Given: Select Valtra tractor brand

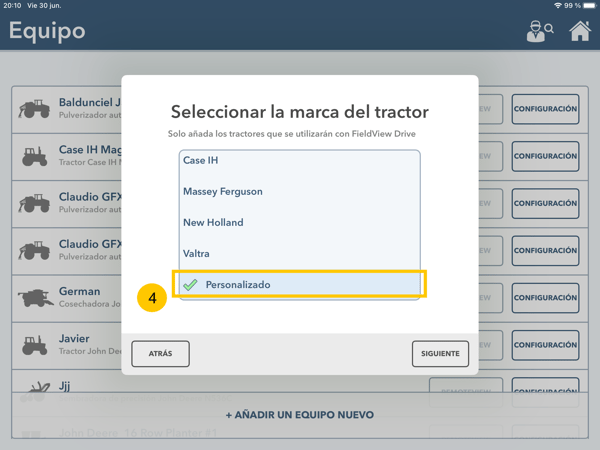Looking at the screenshot, I should pyautogui.click(x=300, y=253).
